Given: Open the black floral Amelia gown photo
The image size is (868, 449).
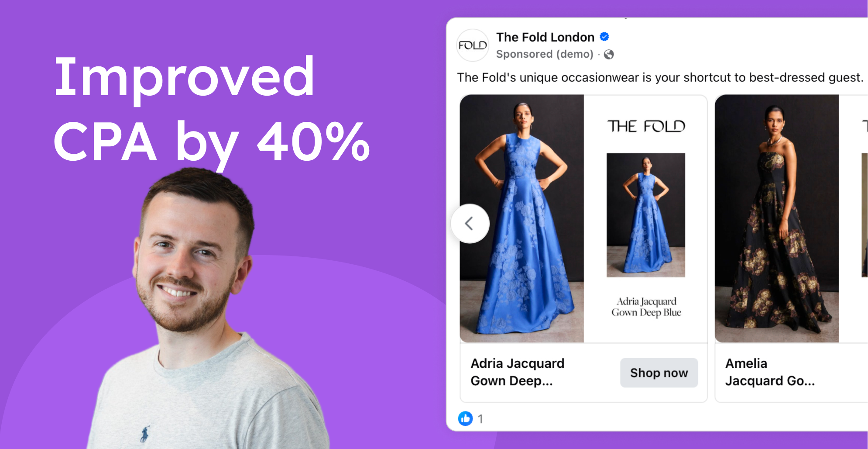Looking at the screenshot, I should tap(777, 218).
